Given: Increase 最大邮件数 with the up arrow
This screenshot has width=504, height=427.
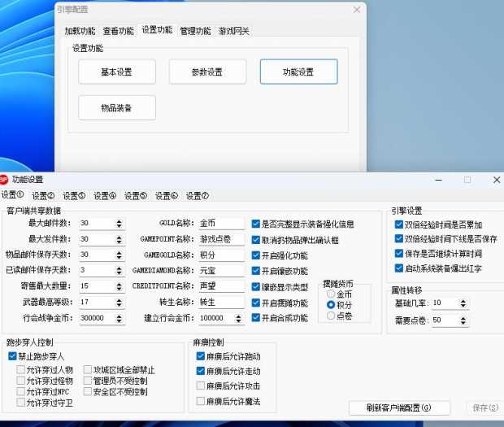Looking at the screenshot, I should [119, 220].
